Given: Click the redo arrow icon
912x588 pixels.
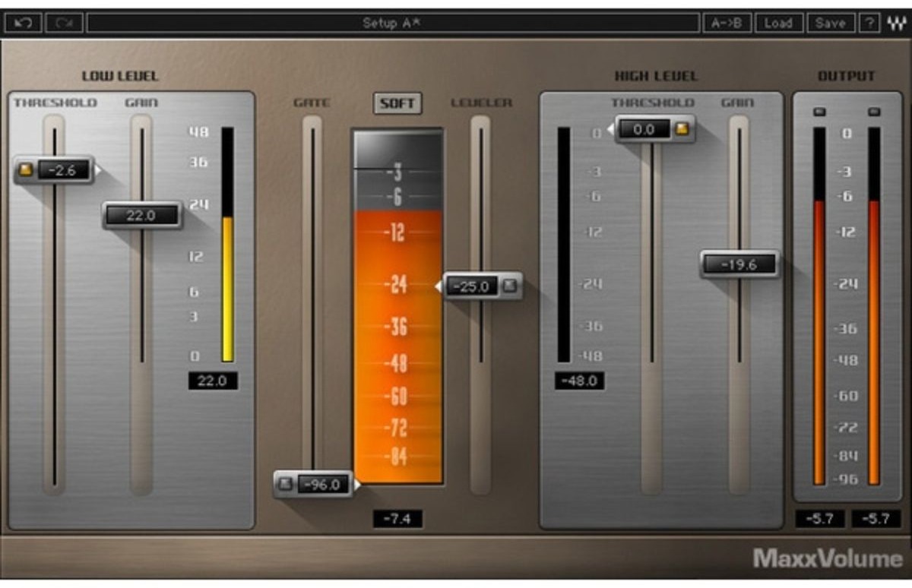Looking at the screenshot, I should pyautogui.click(x=64, y=23).
